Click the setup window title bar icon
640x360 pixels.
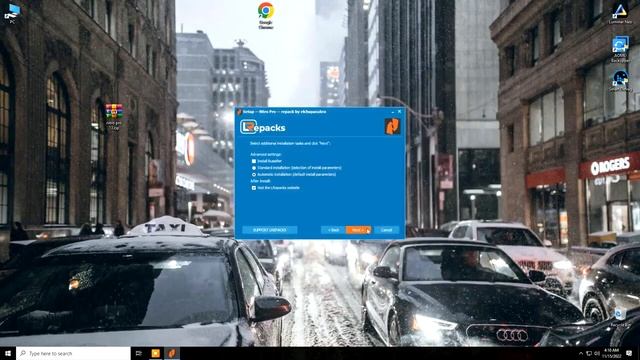point(239,111)
